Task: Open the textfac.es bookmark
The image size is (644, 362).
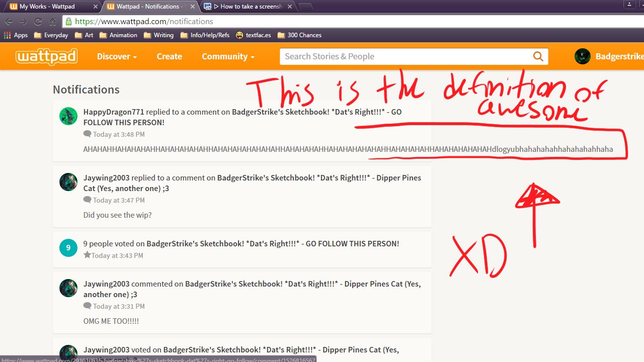Action: point(253,35)
